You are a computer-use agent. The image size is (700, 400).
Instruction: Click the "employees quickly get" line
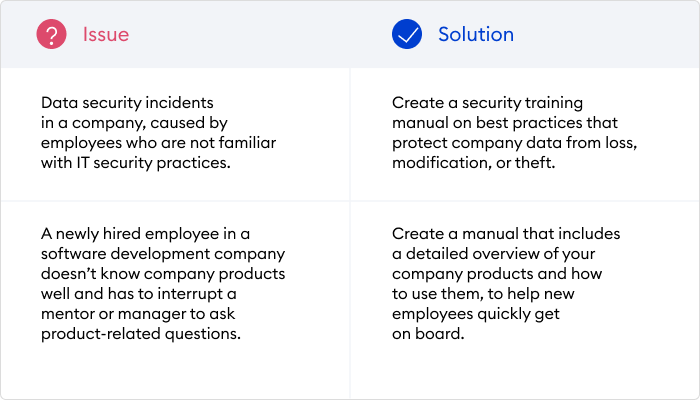pyautogui.click(x=471, y=314)
